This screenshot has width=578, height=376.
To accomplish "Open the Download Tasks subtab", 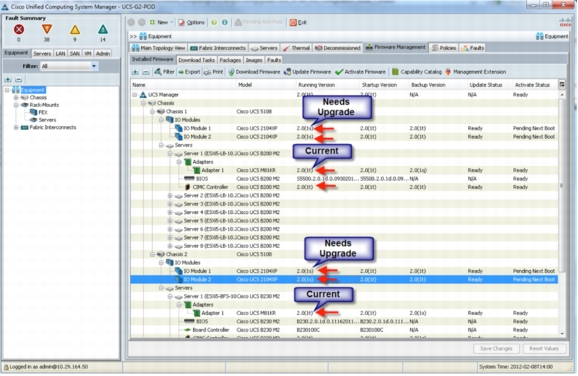I will (196, 60).
